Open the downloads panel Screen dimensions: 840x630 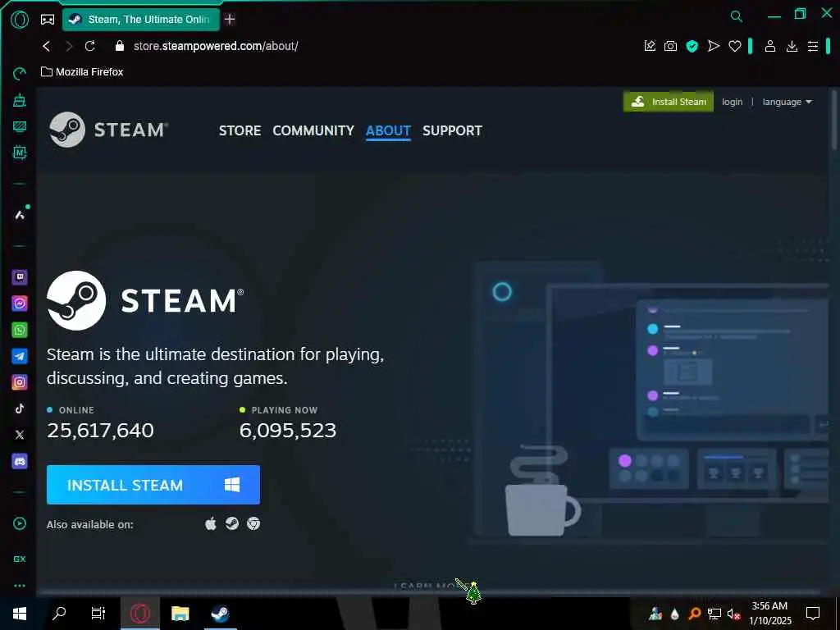[792, 47]
